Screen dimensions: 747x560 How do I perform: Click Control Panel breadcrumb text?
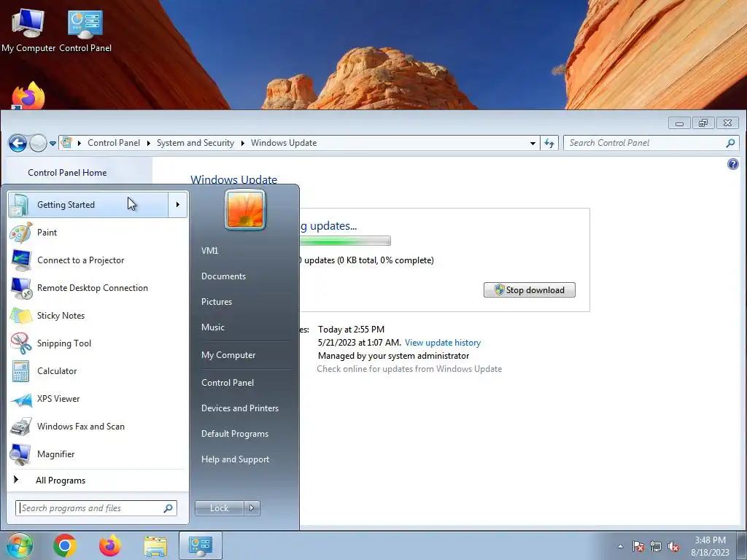coord(114,143)
